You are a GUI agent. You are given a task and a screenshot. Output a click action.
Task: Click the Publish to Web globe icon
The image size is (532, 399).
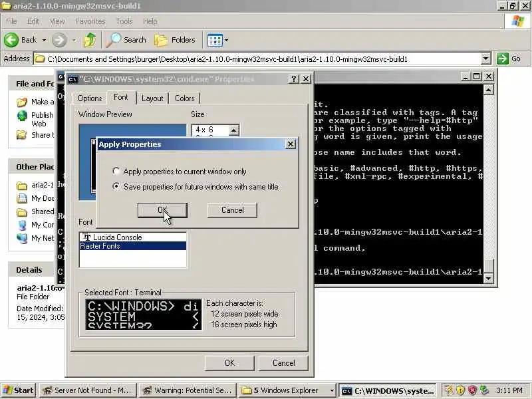(22, 116)
